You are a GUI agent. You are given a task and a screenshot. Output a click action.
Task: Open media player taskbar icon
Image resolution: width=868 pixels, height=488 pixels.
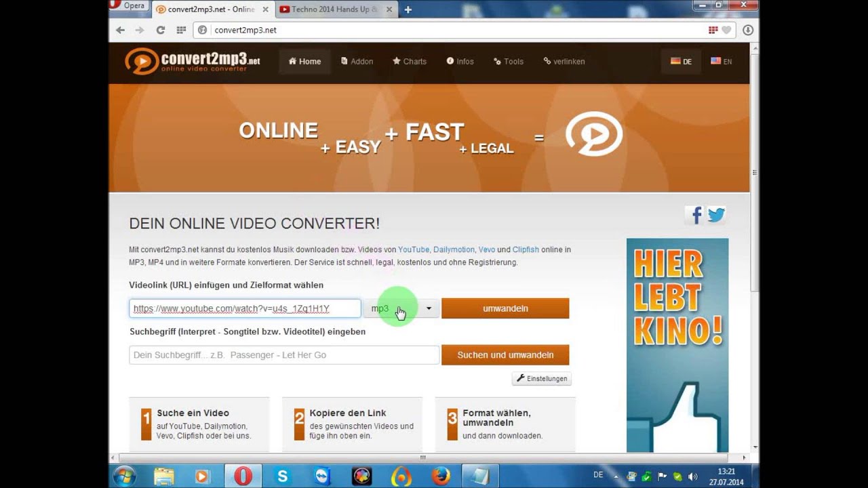[202, 476]
